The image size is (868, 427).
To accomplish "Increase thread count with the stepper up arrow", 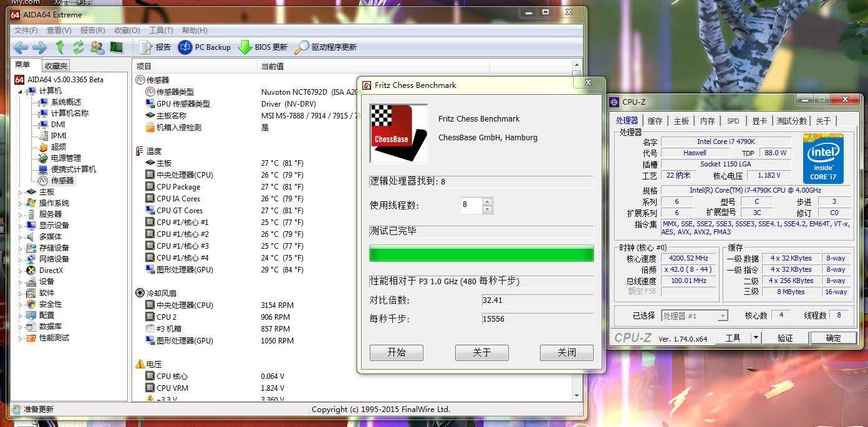I will point(487,201).
